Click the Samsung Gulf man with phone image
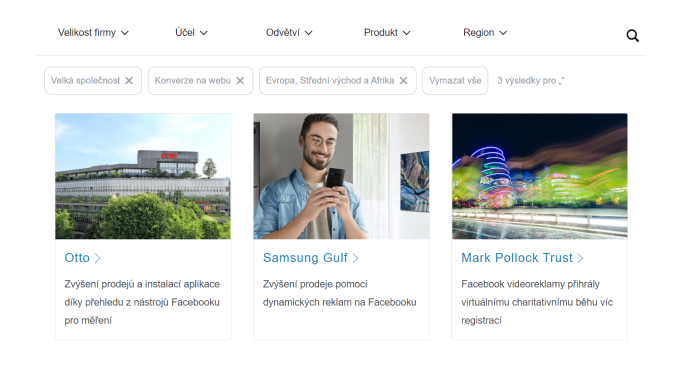This screenshot has width=700, height=381. coord(342,176)
